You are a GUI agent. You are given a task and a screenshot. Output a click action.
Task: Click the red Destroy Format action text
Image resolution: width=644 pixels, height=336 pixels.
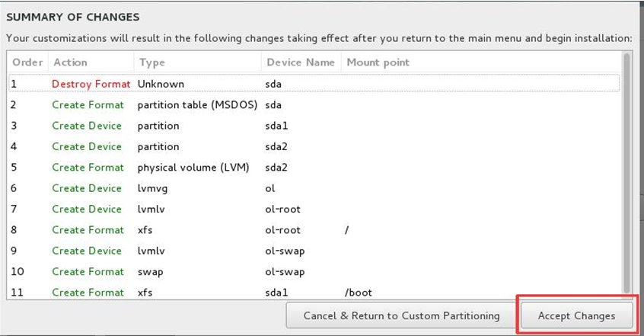coord(91,84)
